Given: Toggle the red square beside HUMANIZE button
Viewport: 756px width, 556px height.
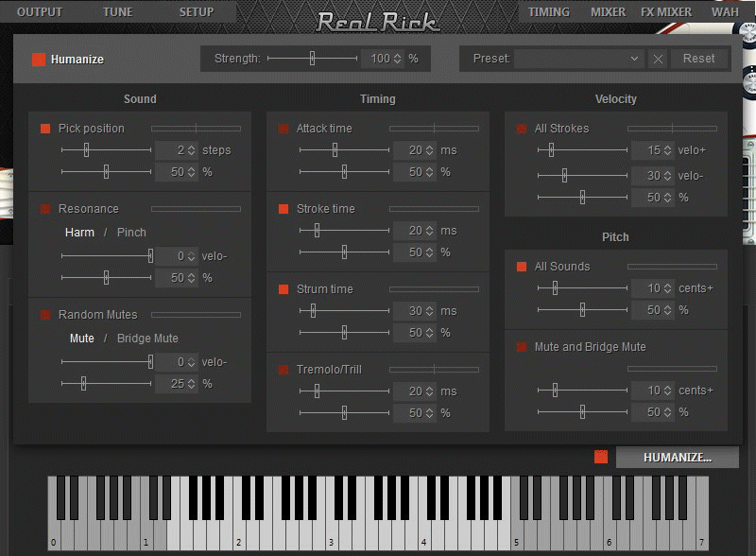Looking at the screenshot, I should click(601, 457).
